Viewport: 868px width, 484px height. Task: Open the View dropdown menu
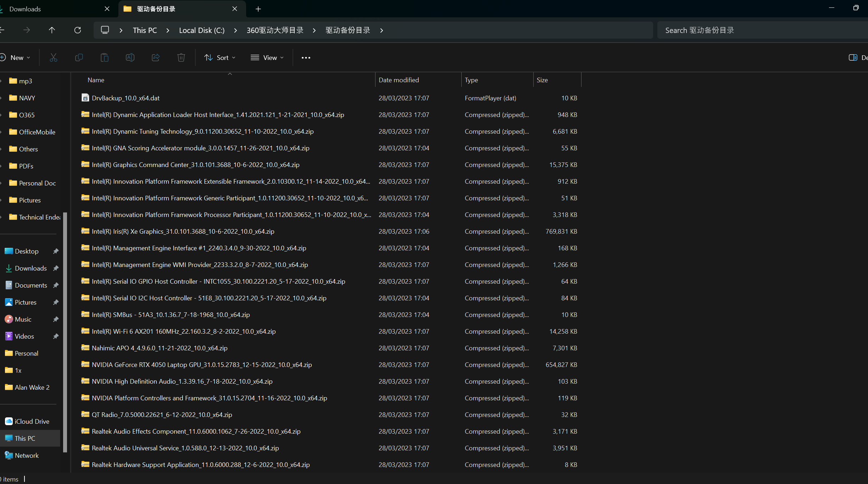(267, 57)
